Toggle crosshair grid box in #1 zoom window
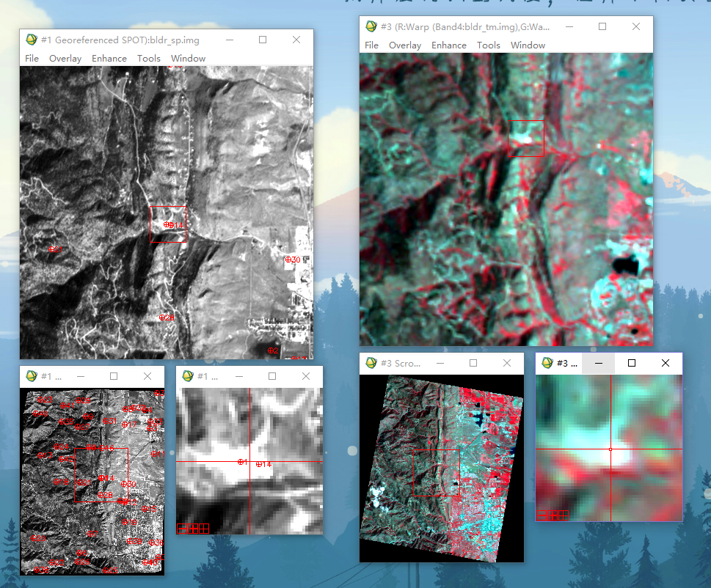 click(203, 529)
